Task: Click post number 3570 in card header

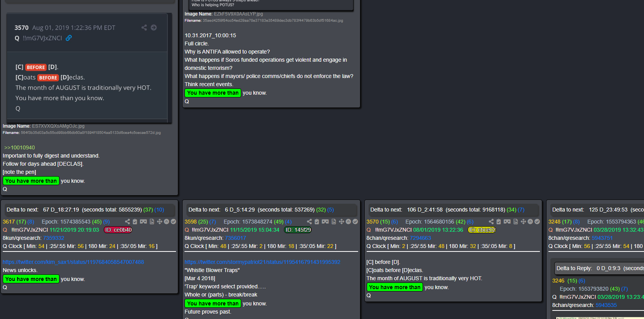Action: (372, 222)
